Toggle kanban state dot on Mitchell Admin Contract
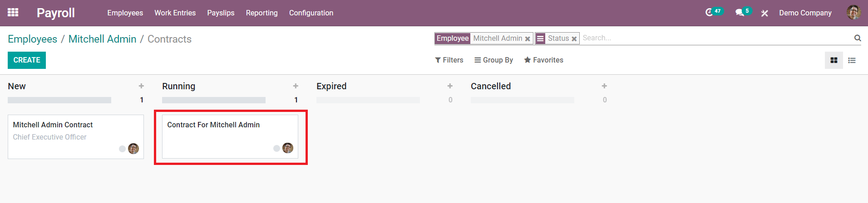This screenshot has width=868, height=203. click(x=122, y=149)
